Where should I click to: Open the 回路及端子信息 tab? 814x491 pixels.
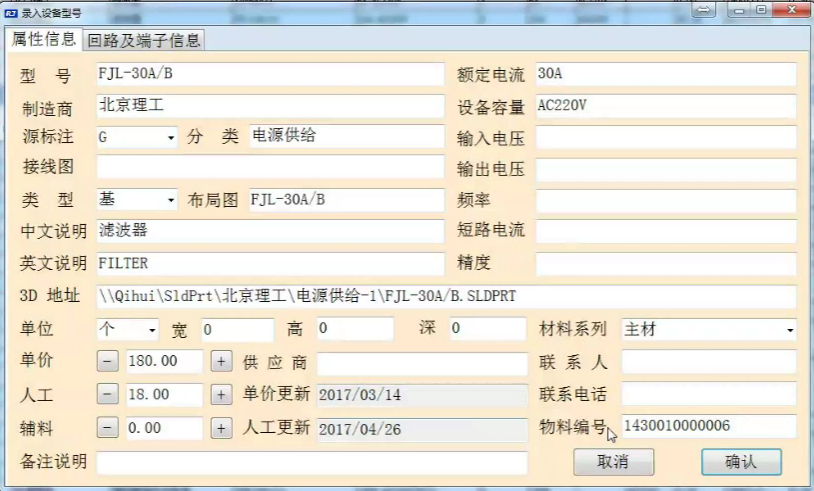(144, 40)
